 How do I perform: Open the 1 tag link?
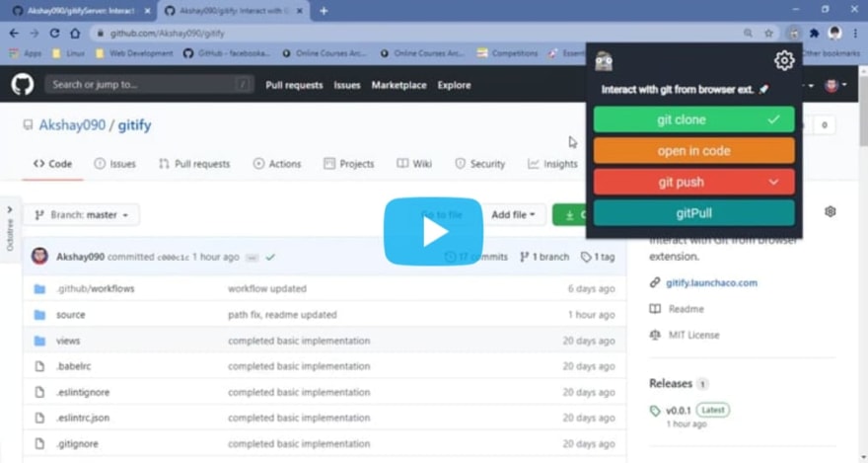(598, 257)
